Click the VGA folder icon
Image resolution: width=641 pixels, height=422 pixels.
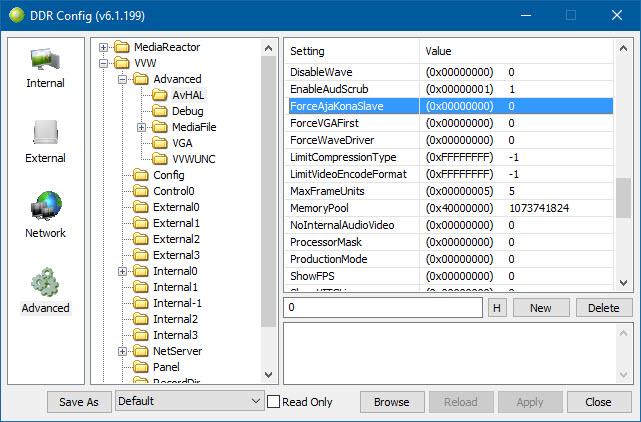point(160,143)
